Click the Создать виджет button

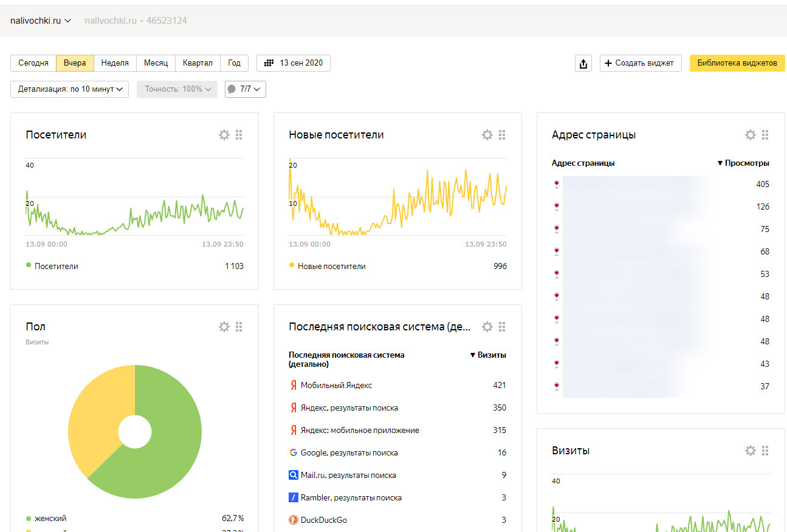pos(640,63)
